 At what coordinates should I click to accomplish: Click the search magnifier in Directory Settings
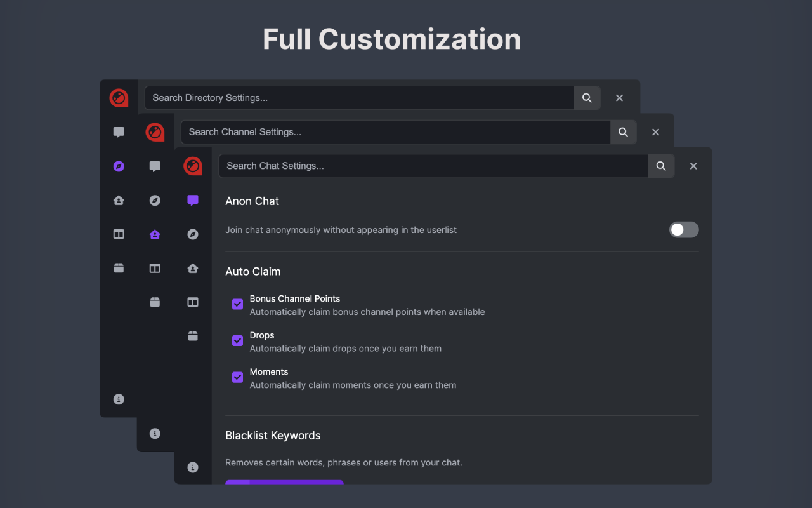click(587, 98)
